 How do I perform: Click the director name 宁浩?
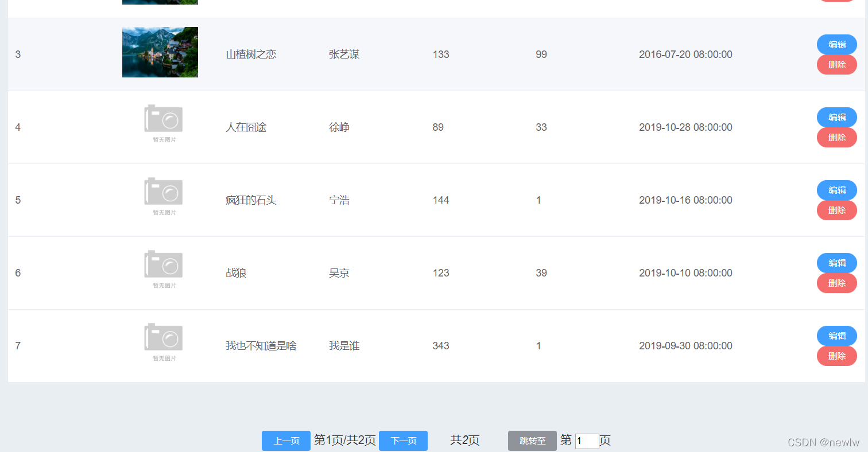tap(339, 200)
